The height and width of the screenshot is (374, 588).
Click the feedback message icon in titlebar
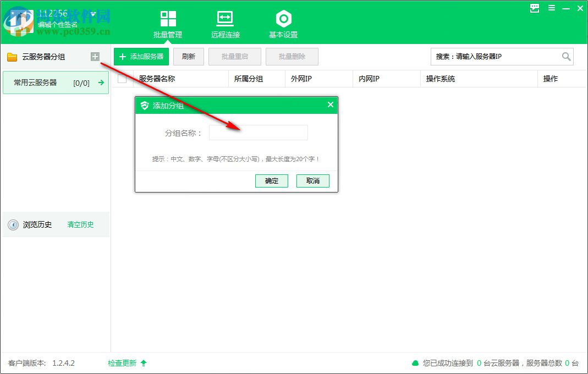click(534, 8)
